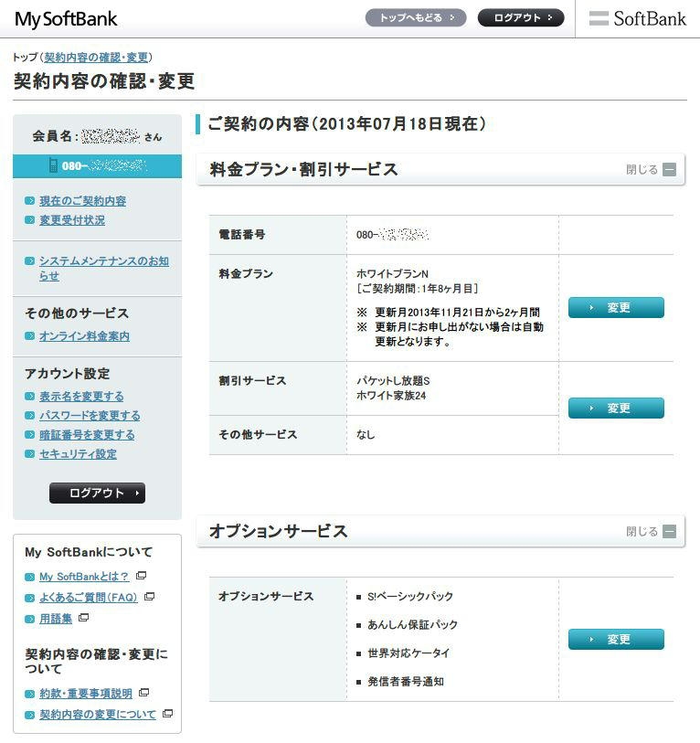Click ご契約の内容 date heading
The height and width of the screenshot is (743, 700).
pos(347,123)
